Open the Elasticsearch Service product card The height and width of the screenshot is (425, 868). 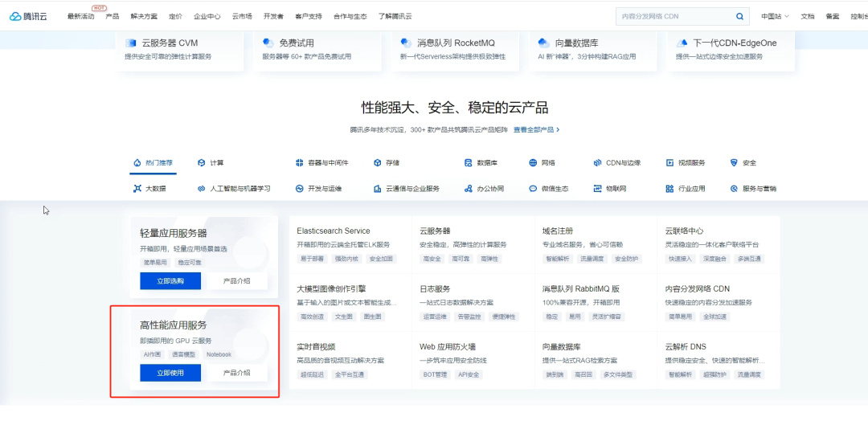(351, 244)
